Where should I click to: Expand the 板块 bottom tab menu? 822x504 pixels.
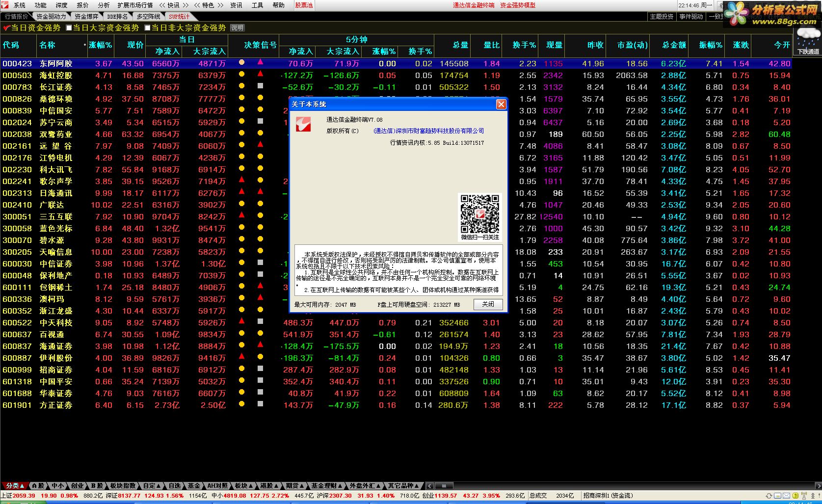pos(243,486)
